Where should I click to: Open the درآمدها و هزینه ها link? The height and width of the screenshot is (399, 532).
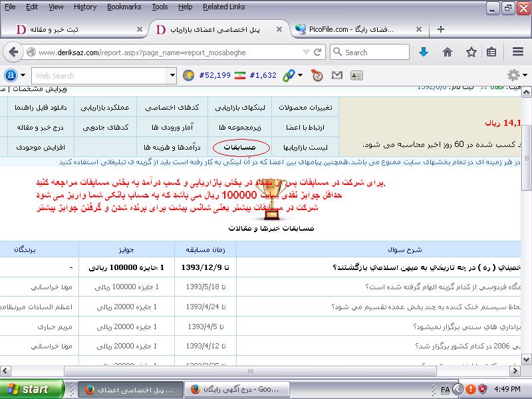pos(172,147)
